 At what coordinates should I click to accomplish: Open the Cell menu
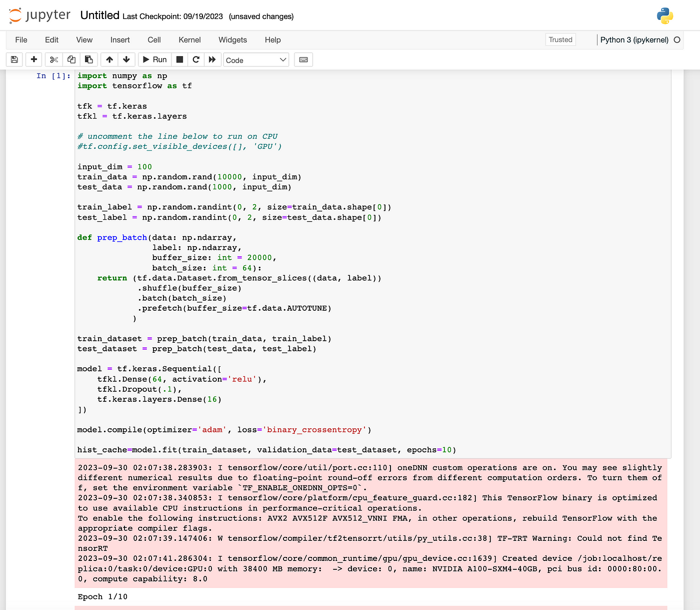tap(154, 40)
